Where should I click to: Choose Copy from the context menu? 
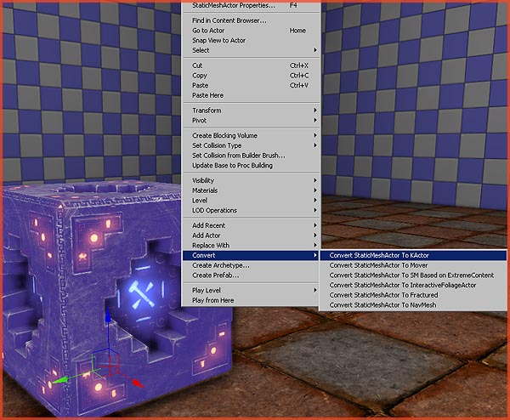pyautogui.click(x=200, y=76)
